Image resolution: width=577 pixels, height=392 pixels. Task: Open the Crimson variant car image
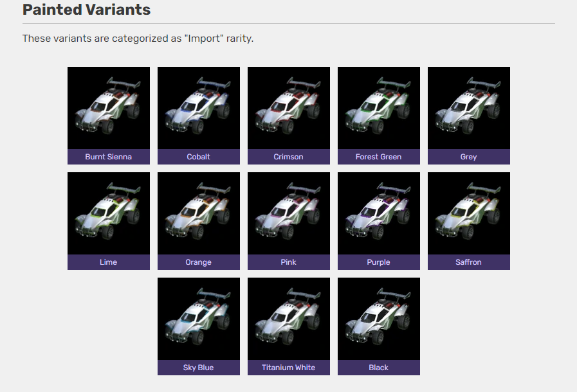click(288, 108)
